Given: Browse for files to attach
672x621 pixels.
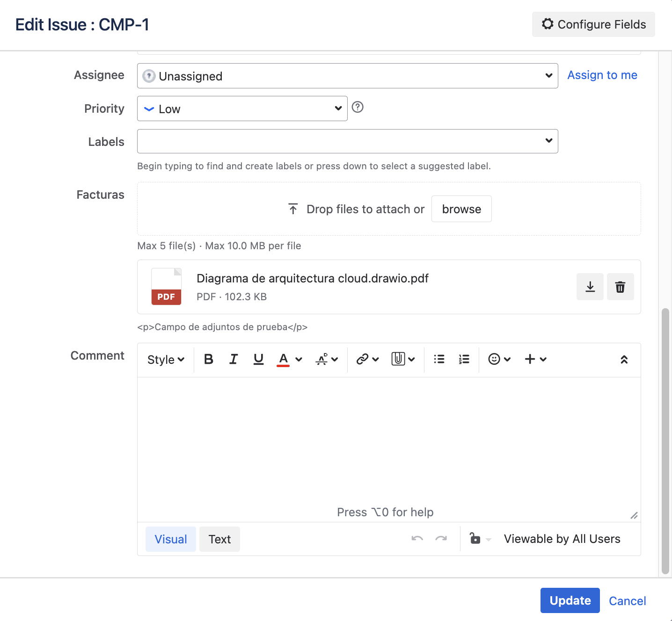Looking at the screenshot, I should (461, 209).
